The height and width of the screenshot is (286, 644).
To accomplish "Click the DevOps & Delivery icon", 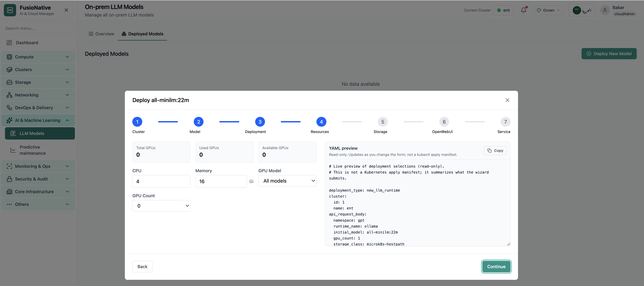I will point(9,108).
